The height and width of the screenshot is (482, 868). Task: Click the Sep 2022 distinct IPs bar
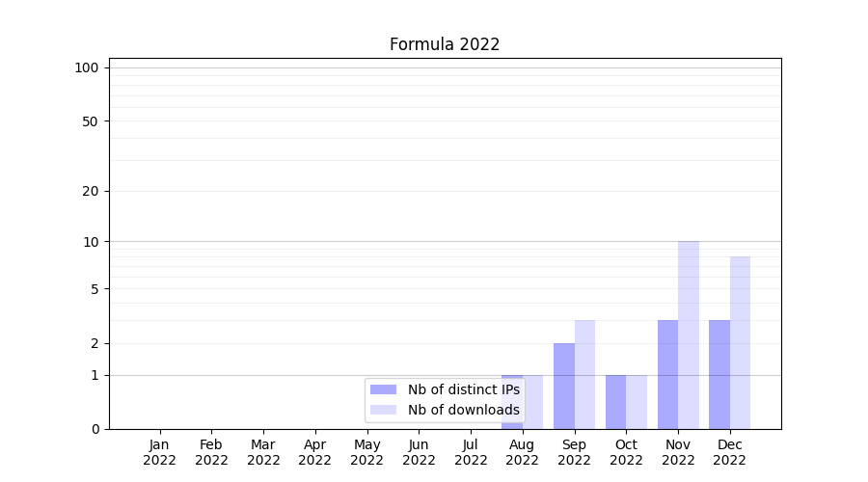(564, 386)
